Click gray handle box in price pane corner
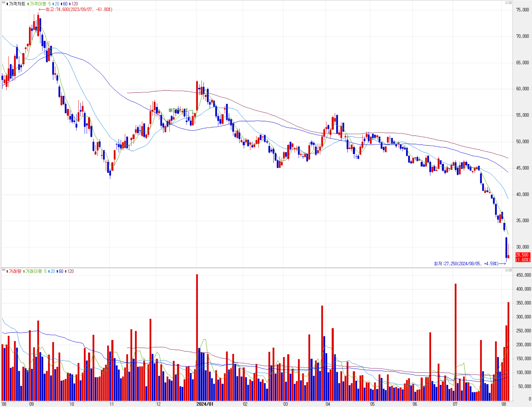Screen dimensions: 532x407 click(3, 2)
